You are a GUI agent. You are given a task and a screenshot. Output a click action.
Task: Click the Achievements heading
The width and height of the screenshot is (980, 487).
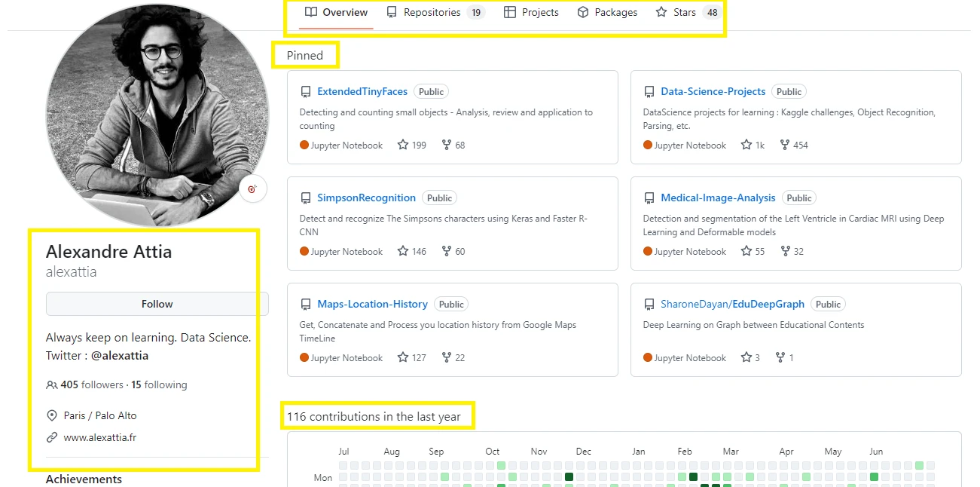point(84,479)
